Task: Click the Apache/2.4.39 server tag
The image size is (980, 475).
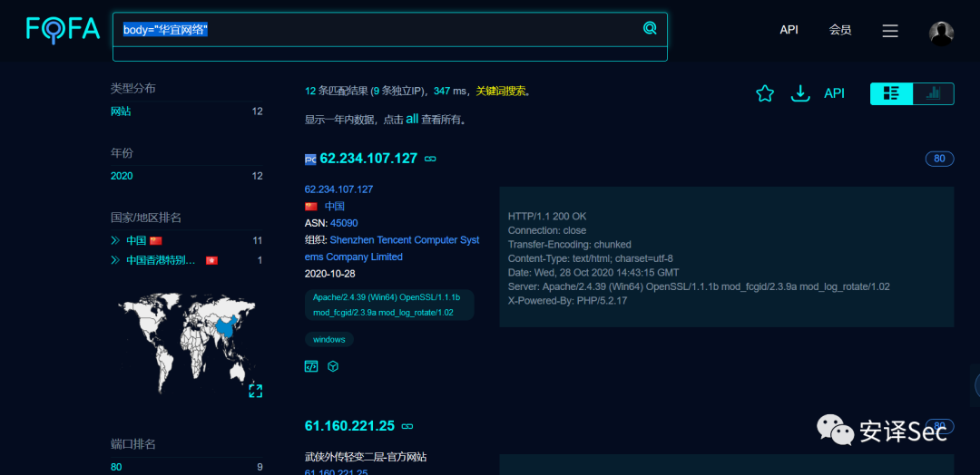Action: click(389, 305)
